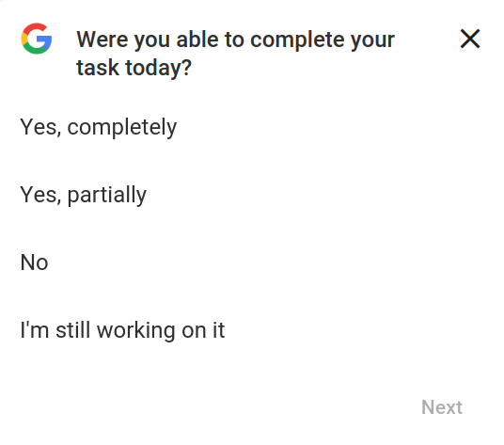This screenshot has height=445, width=504.
Task: Click the Next button
Action: pos(442,407)
